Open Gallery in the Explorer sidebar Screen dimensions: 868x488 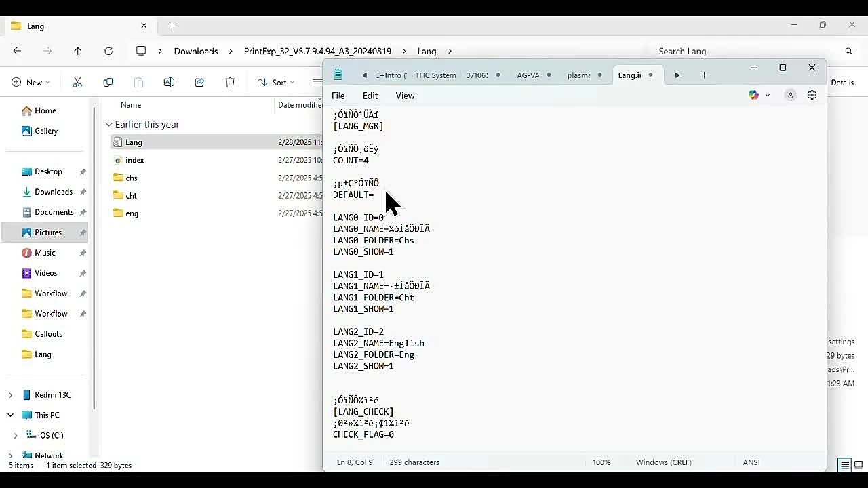pyautogui.click(x=46, y=131)
